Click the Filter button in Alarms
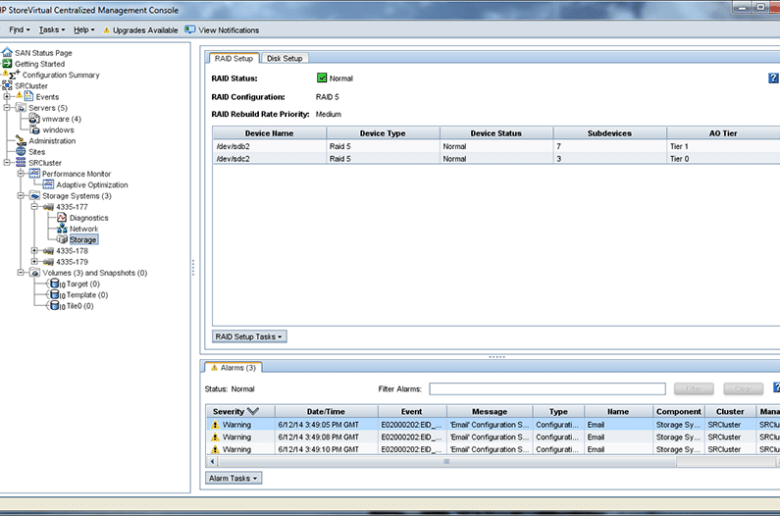The width and height of the screenshot is (780, 516). point(694,389)
